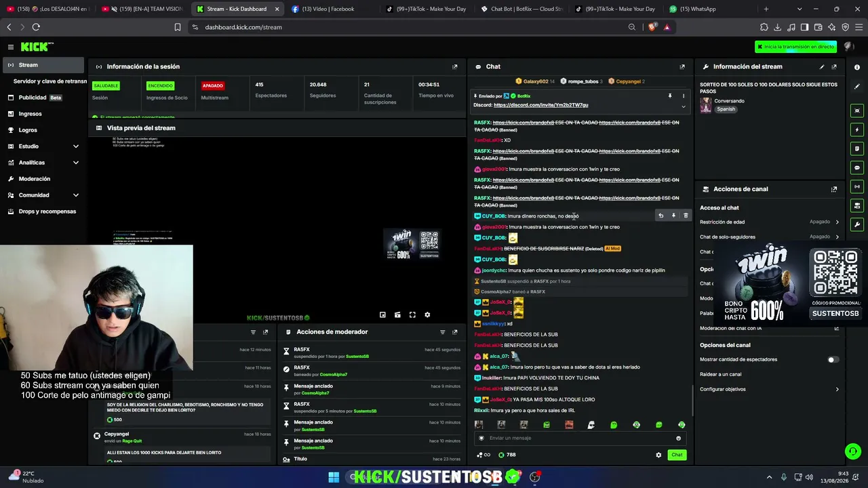Open the Ingresos sidebar item
Image resolution: width=868 pixels, height=488 pixels.
(x=44, y=114)
